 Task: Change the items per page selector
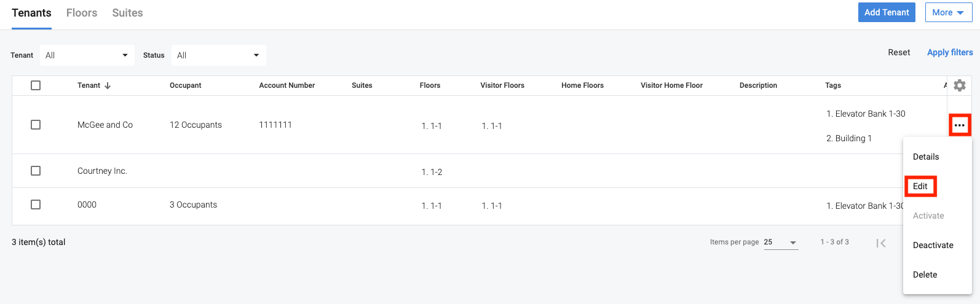pos(781,243)
